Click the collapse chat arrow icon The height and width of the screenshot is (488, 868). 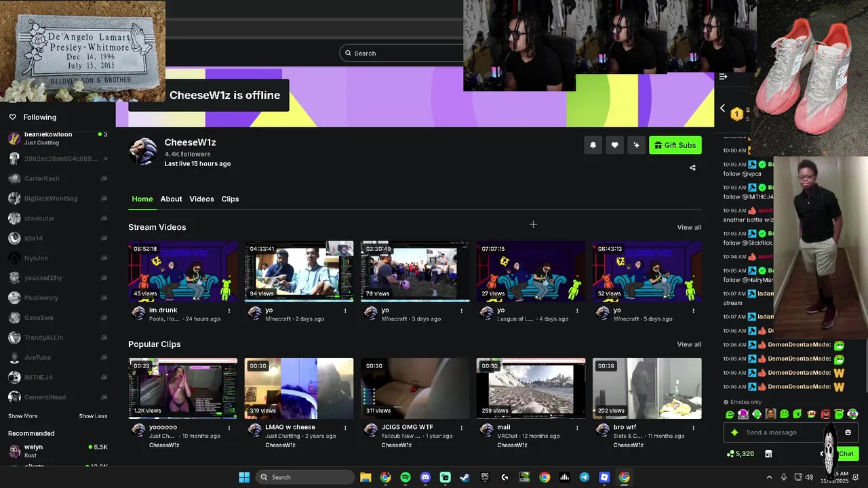pos(723,77)
